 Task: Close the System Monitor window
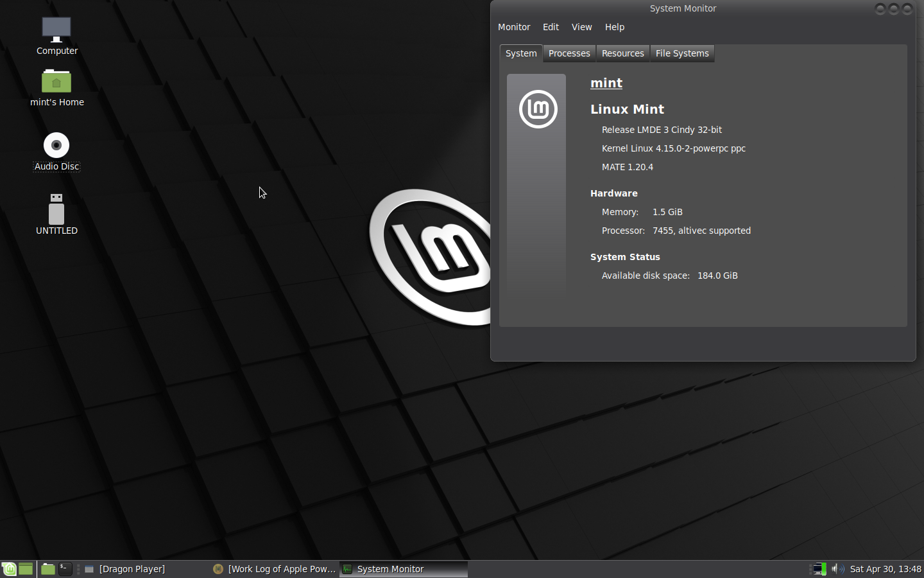(907, 8)
